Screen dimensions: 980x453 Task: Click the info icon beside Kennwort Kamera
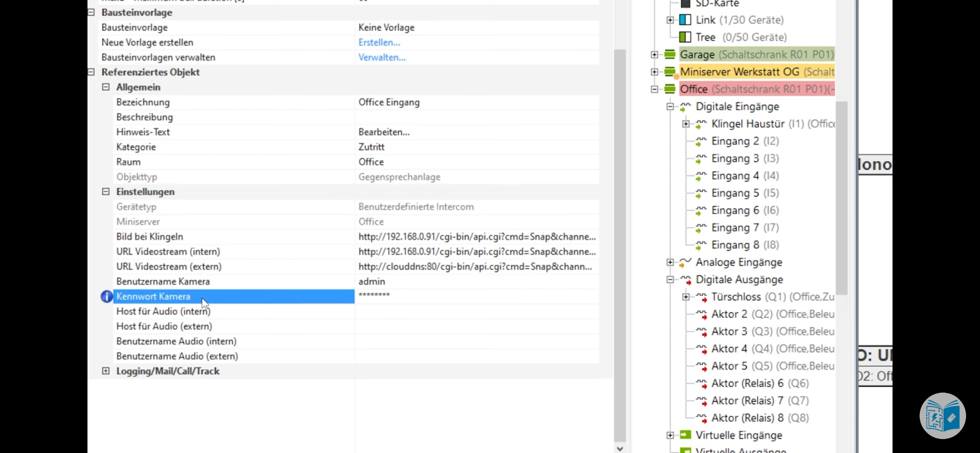tap(106, 297)
